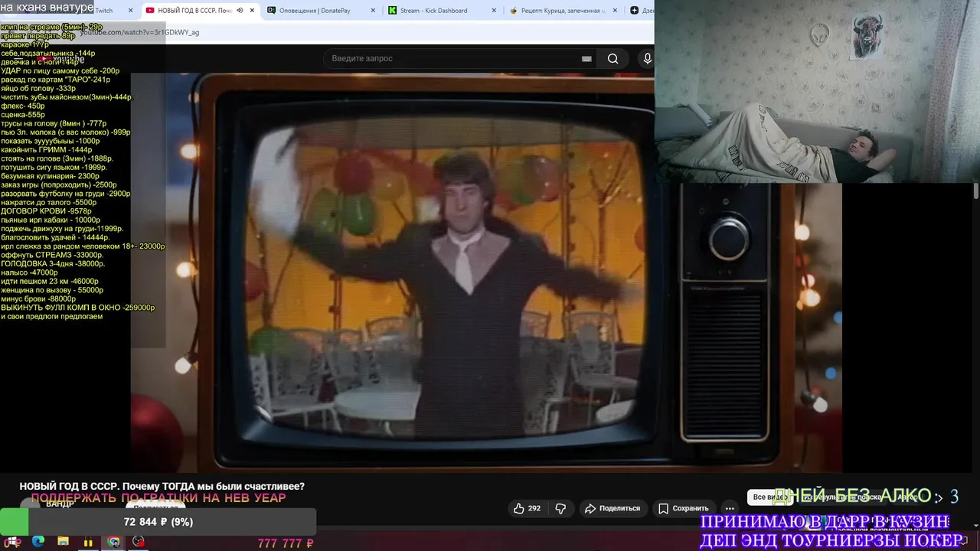Open the Дзен tab
The height and width of the screenshot is (551, 980).
point(641,11)
